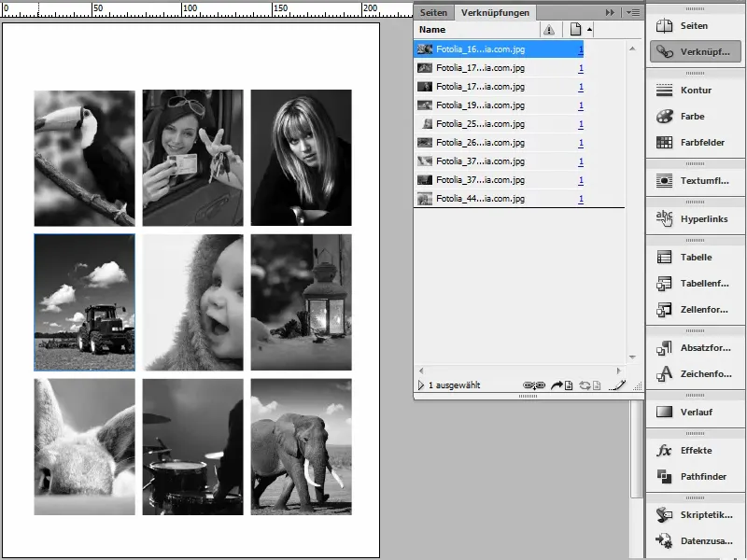The height and width of the screenshot is (560, 747).
Task: Click page link 1 for Fotolia_26 row
Action: click(581, 143)
